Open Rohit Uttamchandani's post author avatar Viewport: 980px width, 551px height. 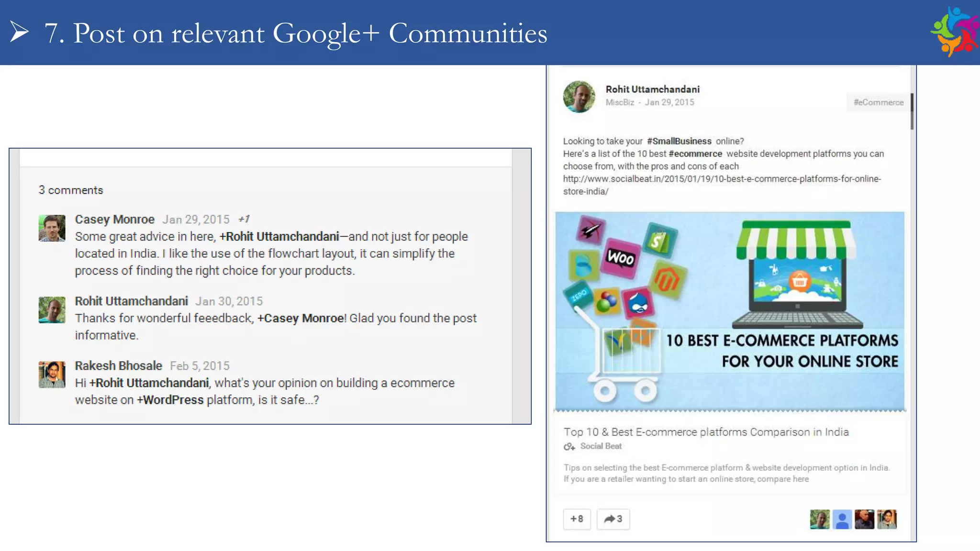(x=579, y=97)
